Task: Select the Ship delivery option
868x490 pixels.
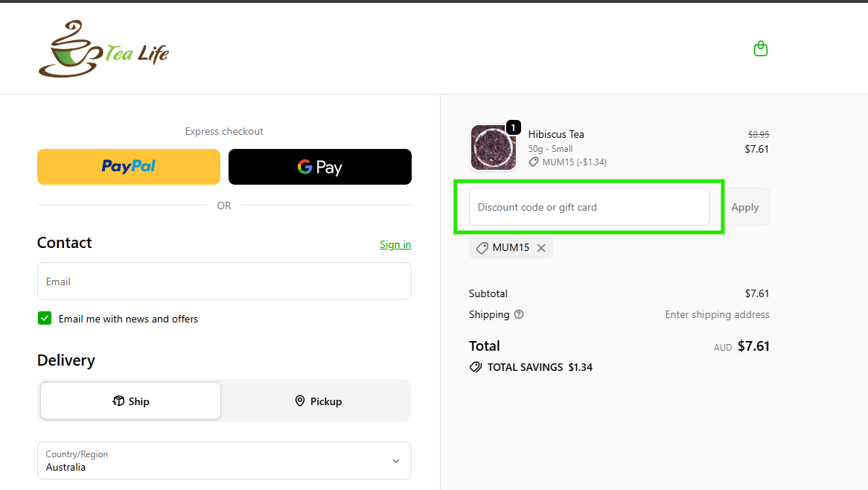Action: 131,401
